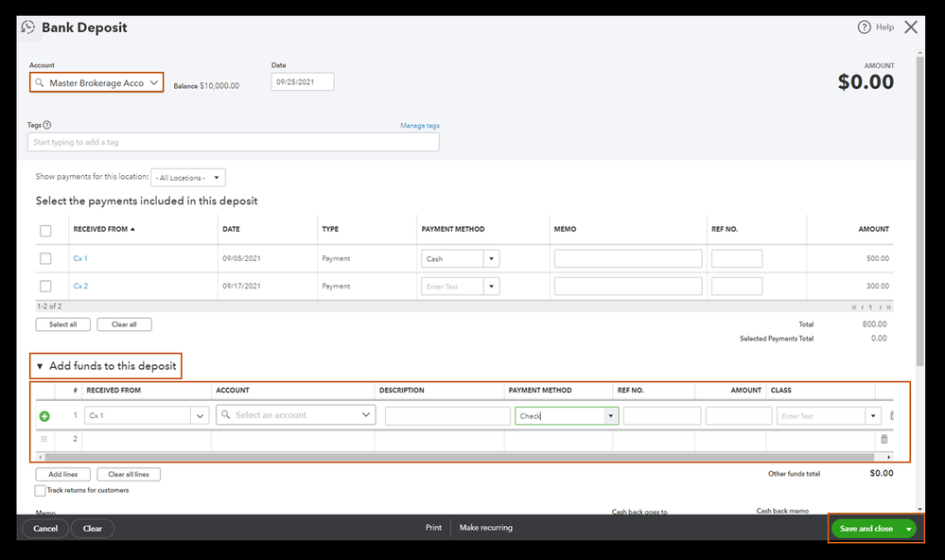Image resolution: width=945 pixels, height=560 pixels.
Task: Click Select all button
Action: tap(62, 324)
